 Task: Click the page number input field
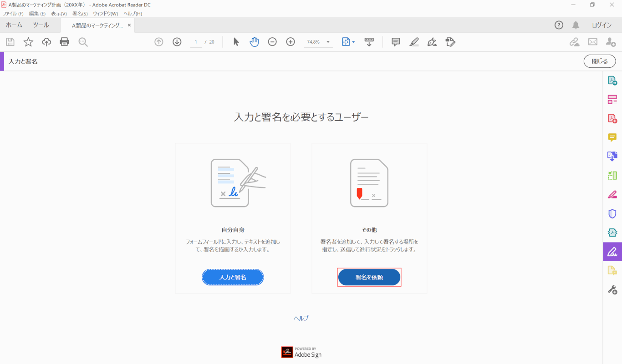click(x=196, y=41)
